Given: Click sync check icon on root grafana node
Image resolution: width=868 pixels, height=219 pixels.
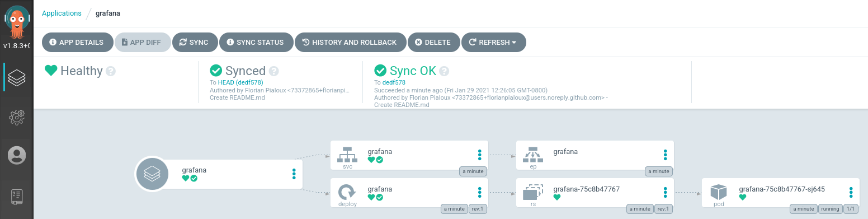Looking at the screenshot, I should coord(194,178).
